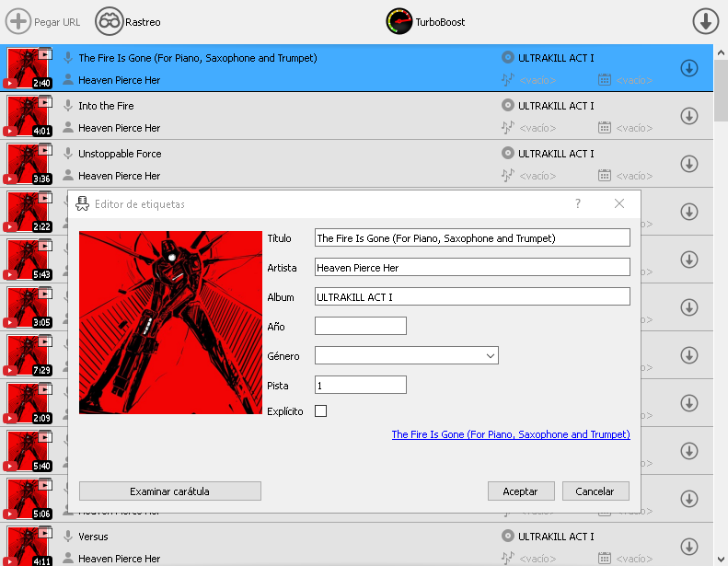Click the download-all arrow icon in top toolbar

click(x=706, y=21)
